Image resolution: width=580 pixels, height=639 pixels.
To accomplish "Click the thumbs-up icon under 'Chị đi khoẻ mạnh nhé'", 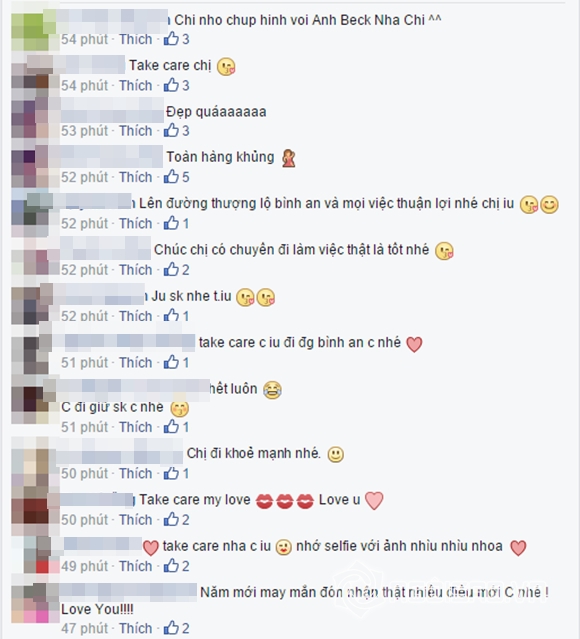I will pyautogui.click(x=171, y=473).
